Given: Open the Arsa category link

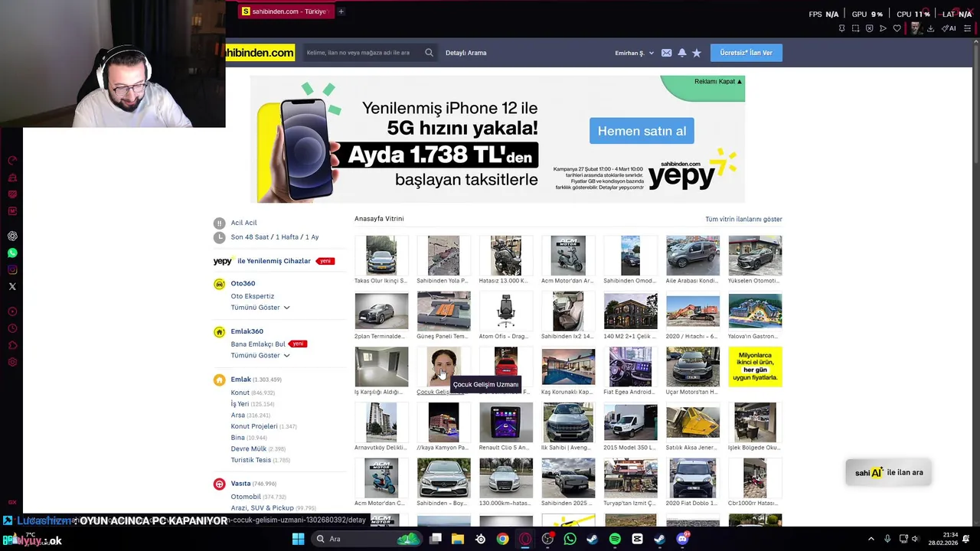Looking at the screenshot, I should pyautogui.click(x=237, y=415).
